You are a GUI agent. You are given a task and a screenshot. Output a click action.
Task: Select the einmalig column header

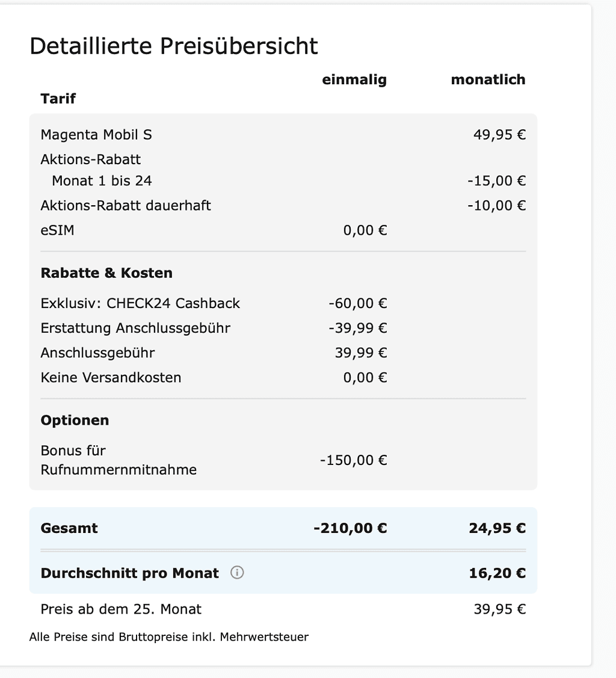354,79
